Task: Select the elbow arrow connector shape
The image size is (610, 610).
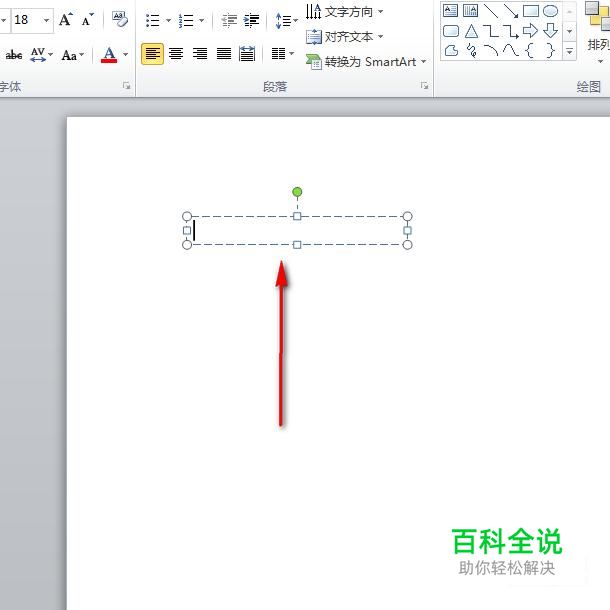Action: [x=511, y=31]
